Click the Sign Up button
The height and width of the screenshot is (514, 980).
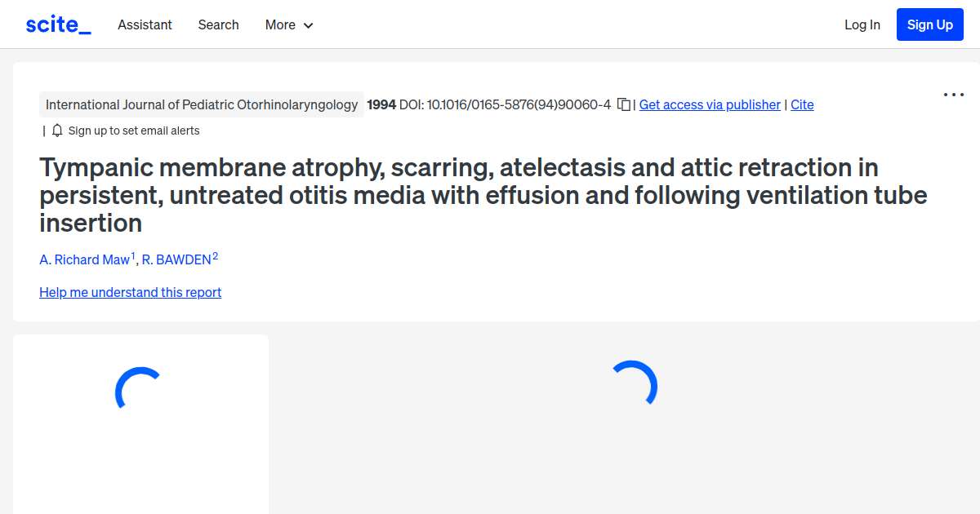(929, 24)
